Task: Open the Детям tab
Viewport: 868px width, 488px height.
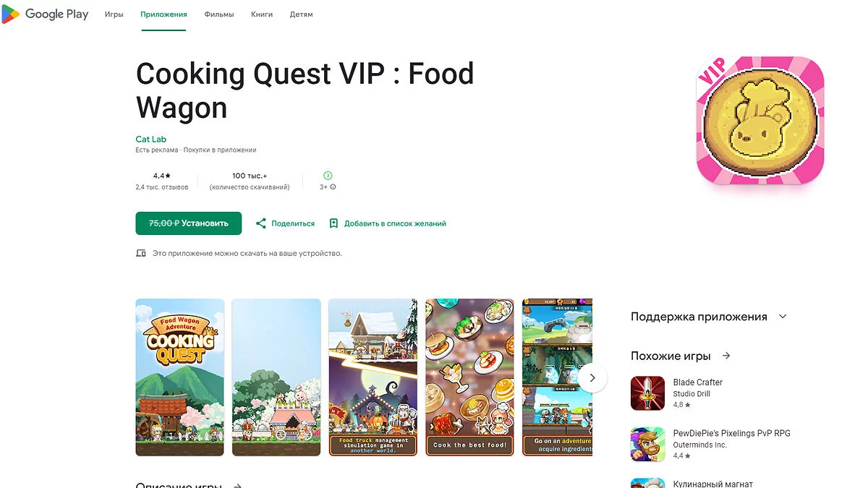Action: [301, 14]
